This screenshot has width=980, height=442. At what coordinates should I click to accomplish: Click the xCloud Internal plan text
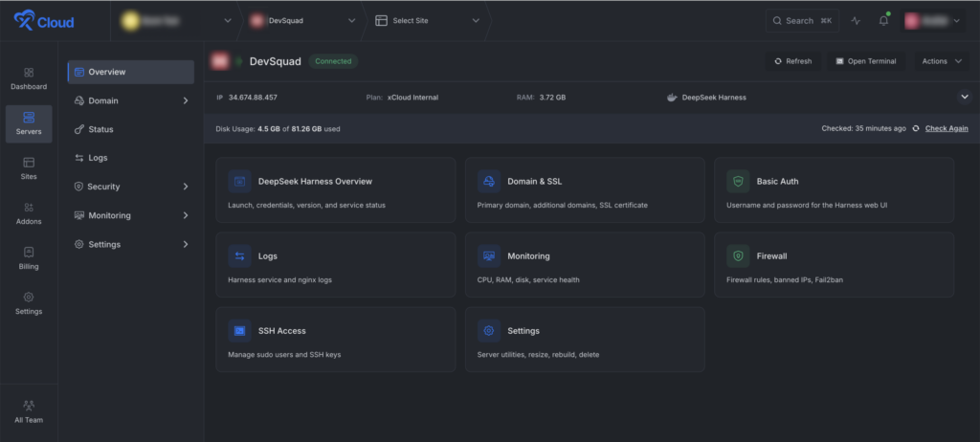click(412, 98)
